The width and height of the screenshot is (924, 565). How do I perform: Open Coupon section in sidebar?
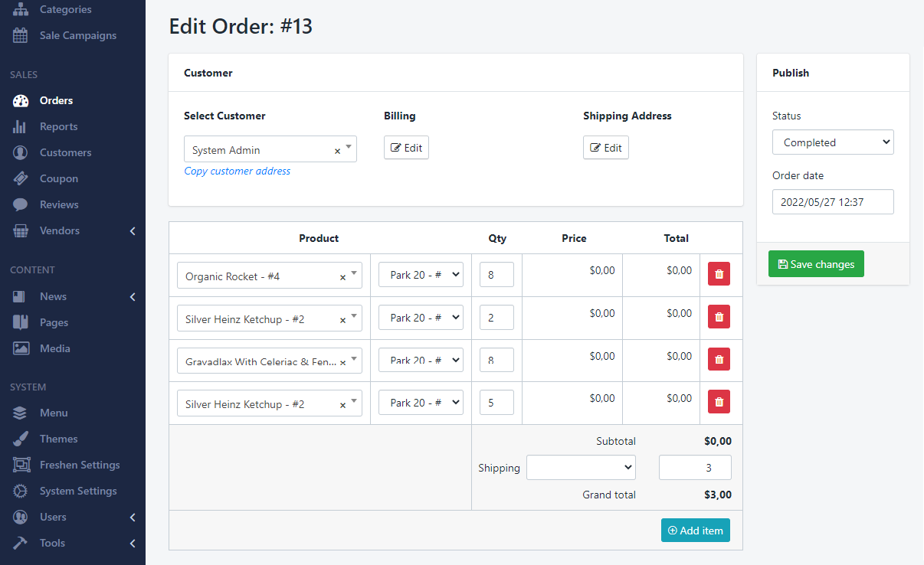click(x=58, y=178)
